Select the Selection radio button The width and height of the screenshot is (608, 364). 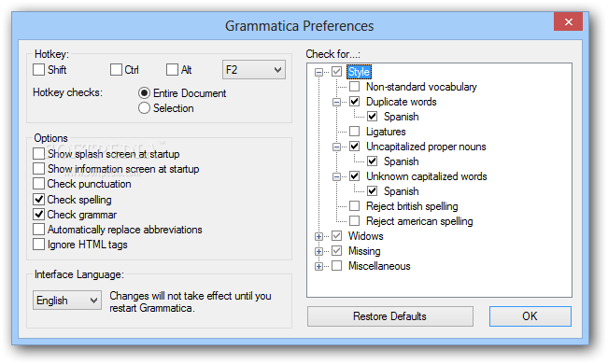[144, 108]
